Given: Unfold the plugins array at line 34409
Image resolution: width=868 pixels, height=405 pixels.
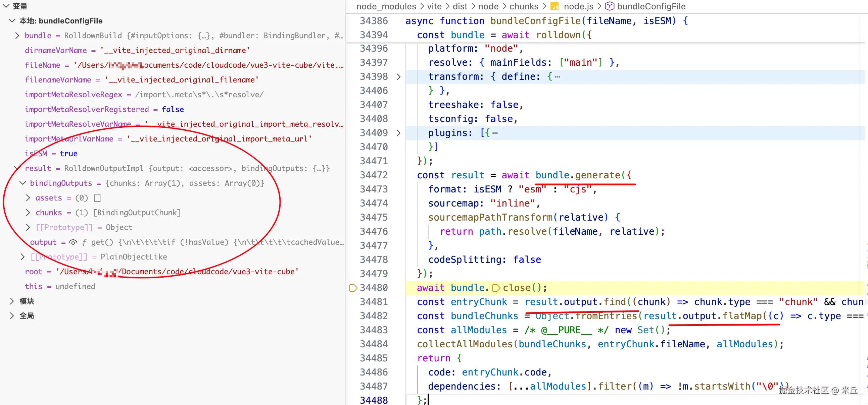Looking at the screenshot, I should (398, 133).
